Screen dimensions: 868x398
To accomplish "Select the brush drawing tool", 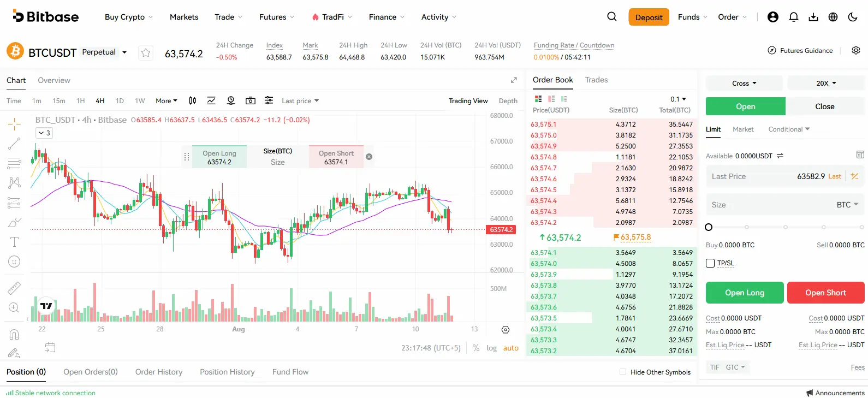I will click(14, 222).
